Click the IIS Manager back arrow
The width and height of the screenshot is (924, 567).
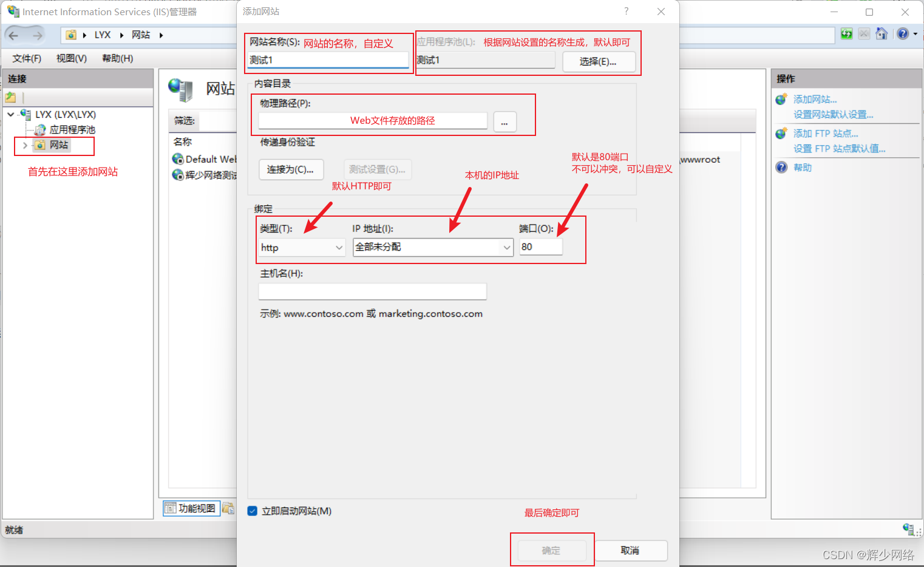[x=13, y=35]
